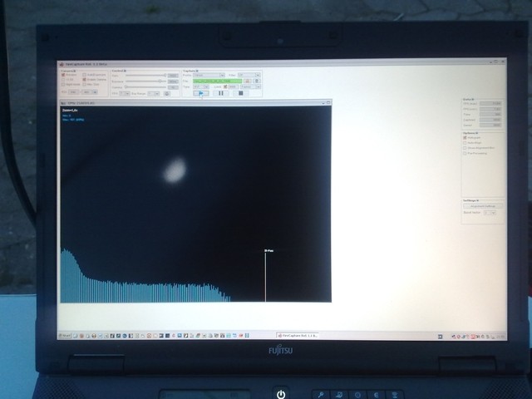Click the bright planet blob in the preview
Image resolution: width=532 pixels, height=399 pixels.
tap(175, 170)
